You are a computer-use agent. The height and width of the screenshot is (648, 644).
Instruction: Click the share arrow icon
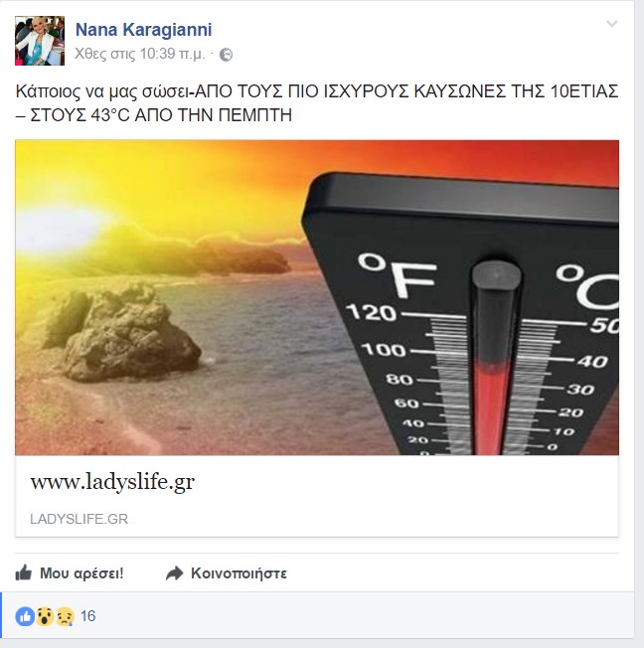pyautogui.click(x=175, y=573)
